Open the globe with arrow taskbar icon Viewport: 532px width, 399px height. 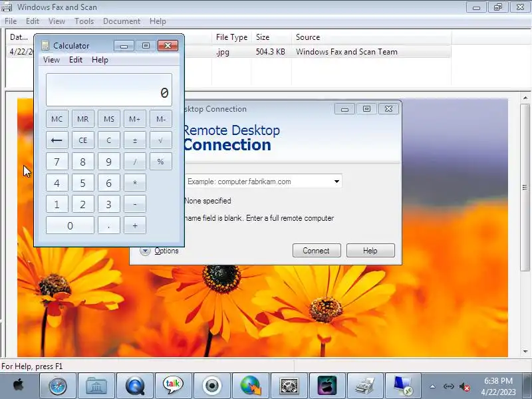click(251, 386)
